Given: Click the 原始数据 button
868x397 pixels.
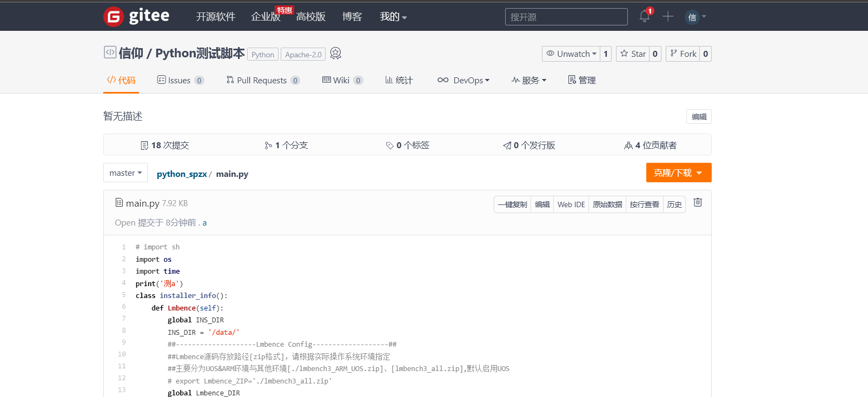Looking at the screenshot, I should coord(607,204).
